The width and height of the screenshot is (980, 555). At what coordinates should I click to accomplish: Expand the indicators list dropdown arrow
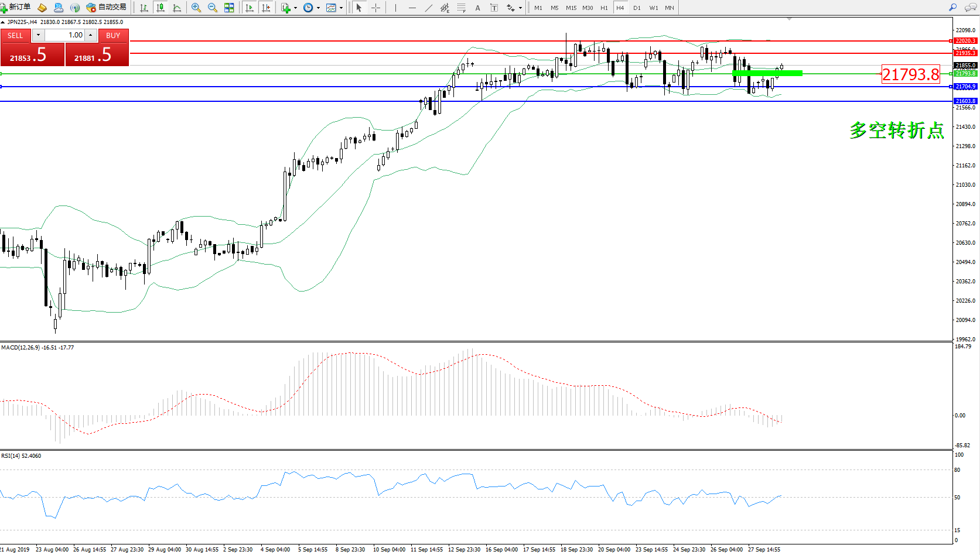pos(295,8)
